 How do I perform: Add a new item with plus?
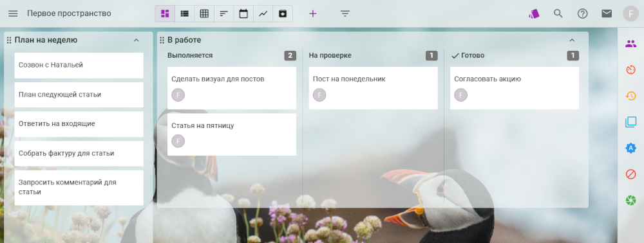[x=313, y=14]
